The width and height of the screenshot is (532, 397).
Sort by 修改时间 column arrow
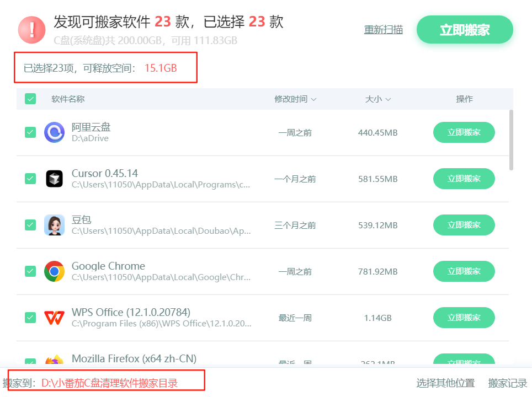point(314,99)
